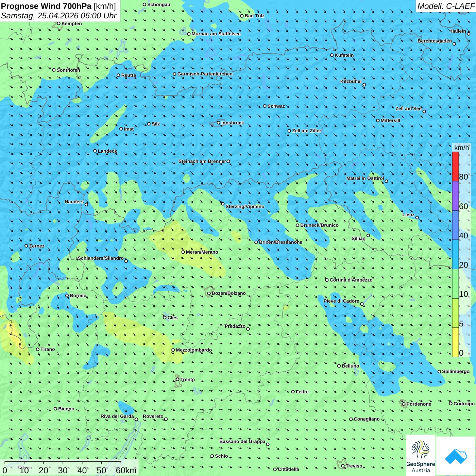Select the purple 60–80 legend segment

(x=455, y=196)
